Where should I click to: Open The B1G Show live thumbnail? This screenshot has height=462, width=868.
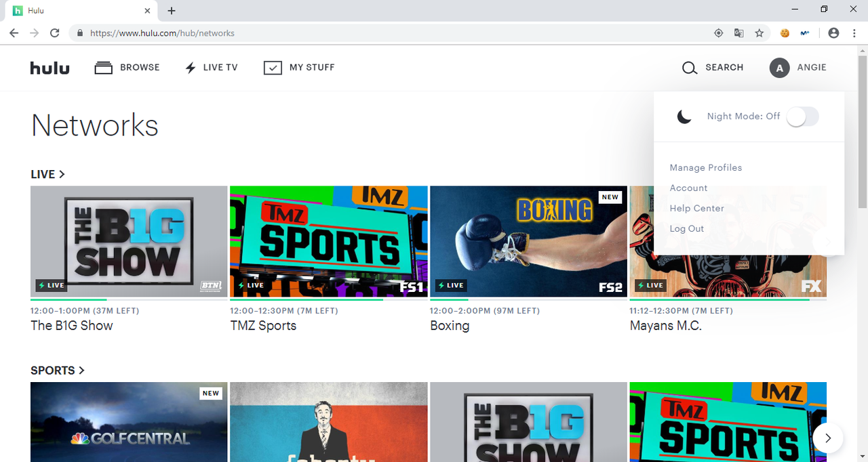tap(129, 241)
